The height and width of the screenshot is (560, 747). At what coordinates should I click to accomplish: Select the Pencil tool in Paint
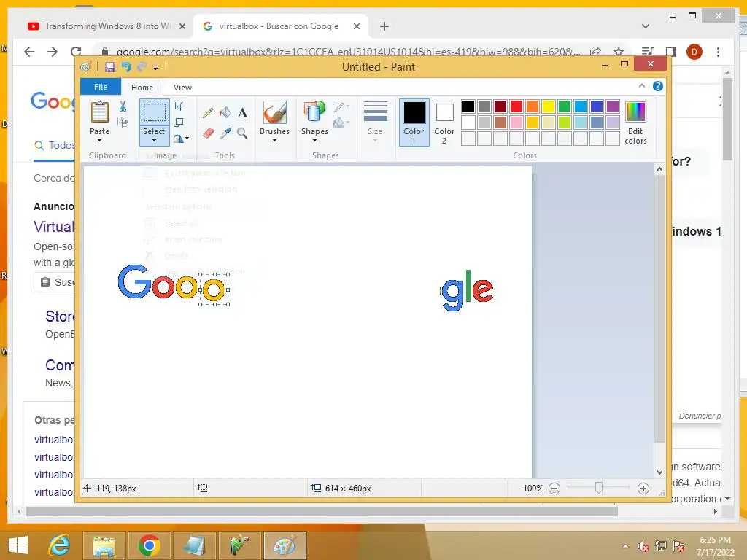[x=208, y=113]
